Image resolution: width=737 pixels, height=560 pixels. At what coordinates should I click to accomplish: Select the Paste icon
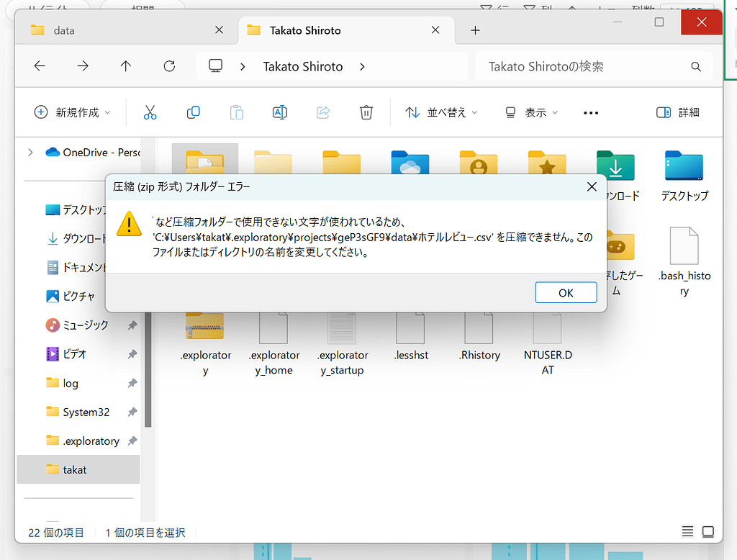pos(236,112)
